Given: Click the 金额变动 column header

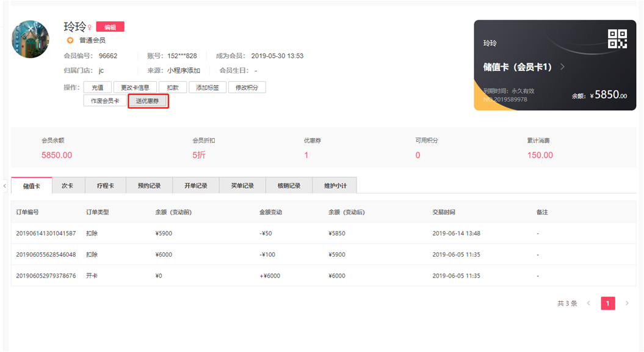Looking at the screenshot, I should [270, 212].
